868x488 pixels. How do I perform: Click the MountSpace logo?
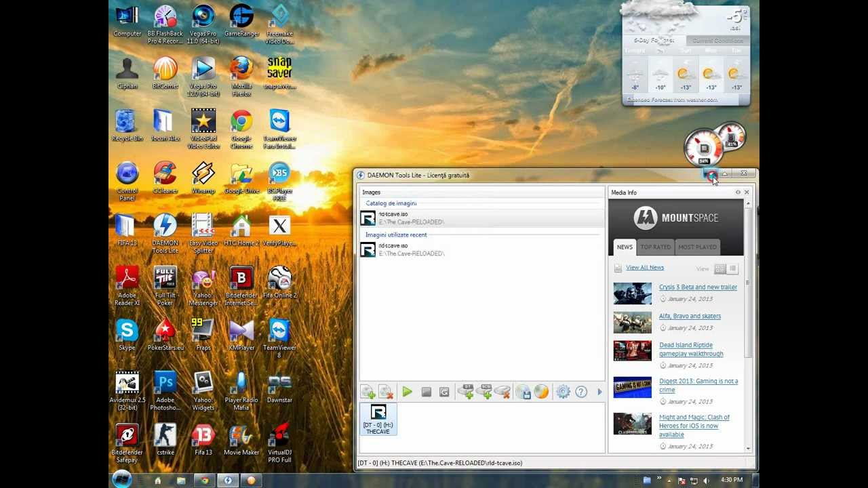(x=675, y=218)
